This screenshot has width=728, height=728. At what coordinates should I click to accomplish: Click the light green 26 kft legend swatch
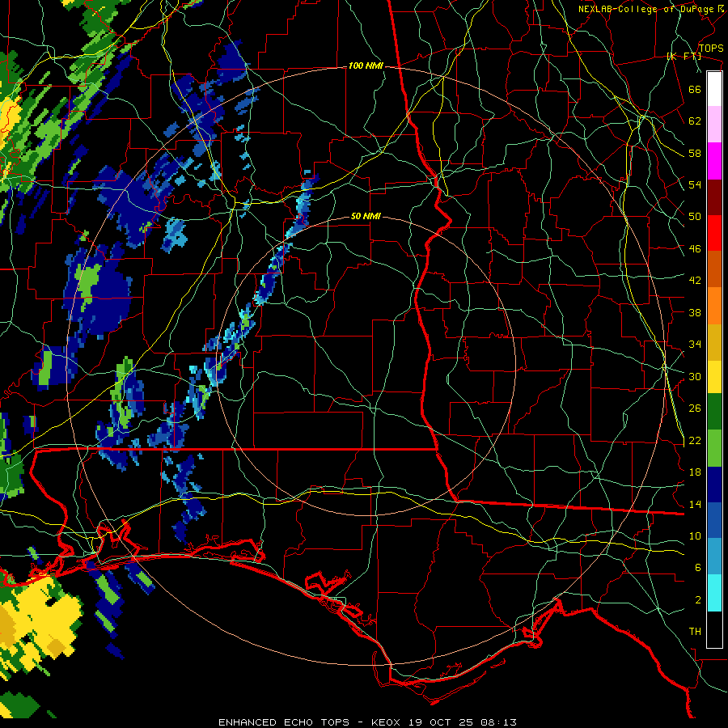(x=714, y=448)
